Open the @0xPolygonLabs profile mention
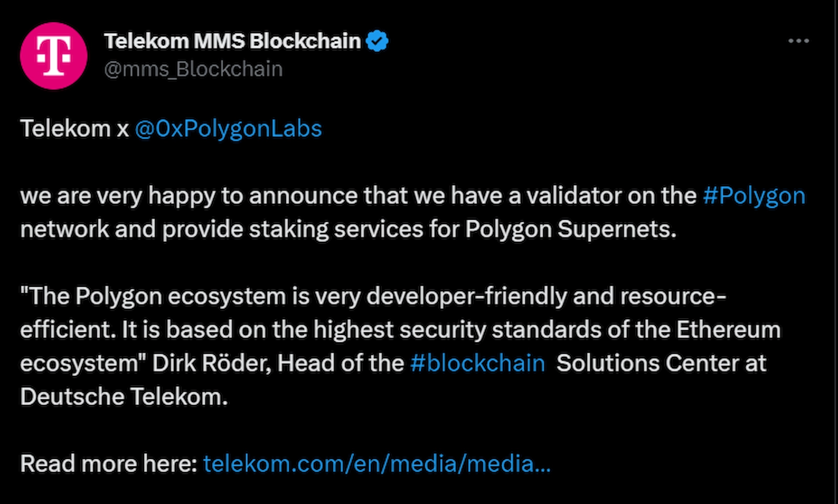 tap(228, 128)
